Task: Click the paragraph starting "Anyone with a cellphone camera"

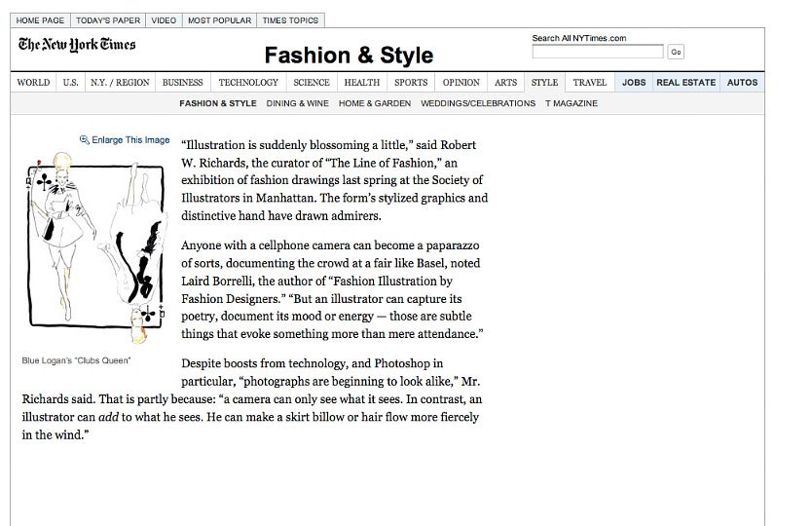Action: pos(332,289)
